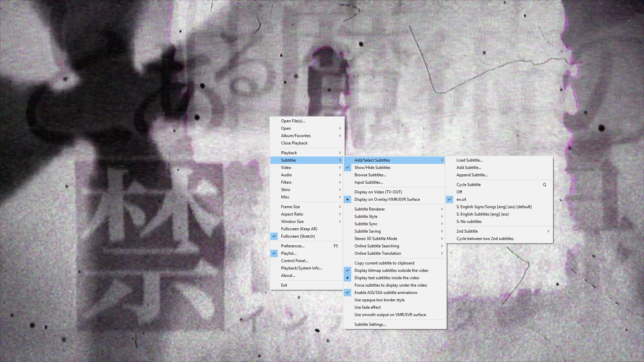The width and height of the screenshot is (644, 362).
Task: Toggle Show/Hide Subtitles checkmark
Action: click(x=372, y=168)
